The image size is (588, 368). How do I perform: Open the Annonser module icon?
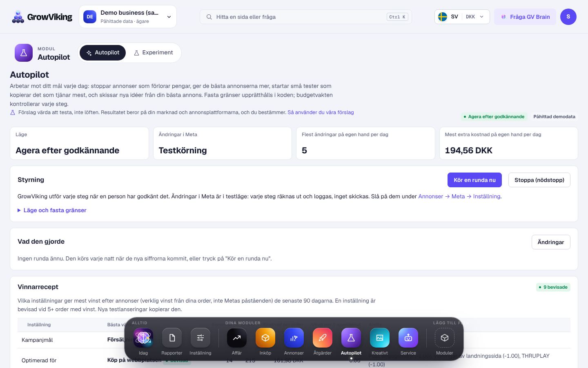coord(294,338)
